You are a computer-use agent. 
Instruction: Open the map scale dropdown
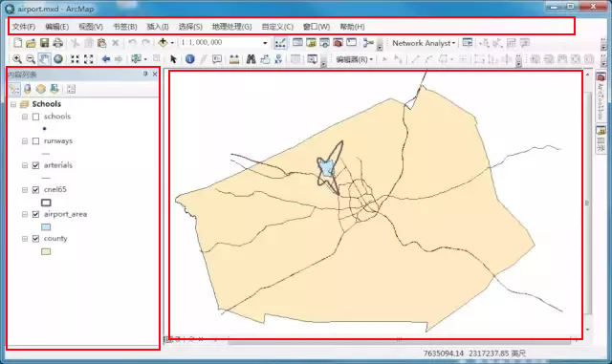pos(265,43)
